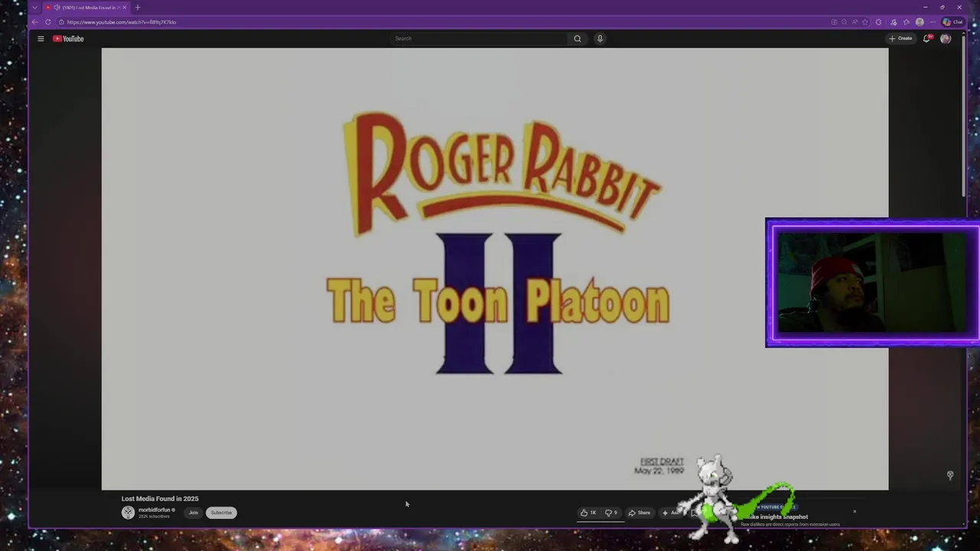This screenshot has height=551, width=980.
Task: Reload the page with refresh icon
Action: [x=47, y=22]
